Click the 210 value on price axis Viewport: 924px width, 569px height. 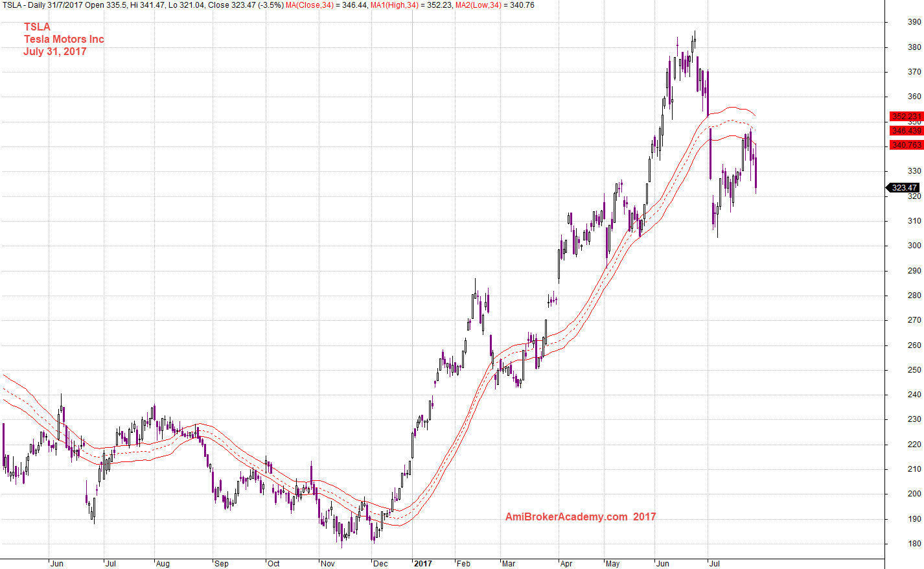click(914, 469)
